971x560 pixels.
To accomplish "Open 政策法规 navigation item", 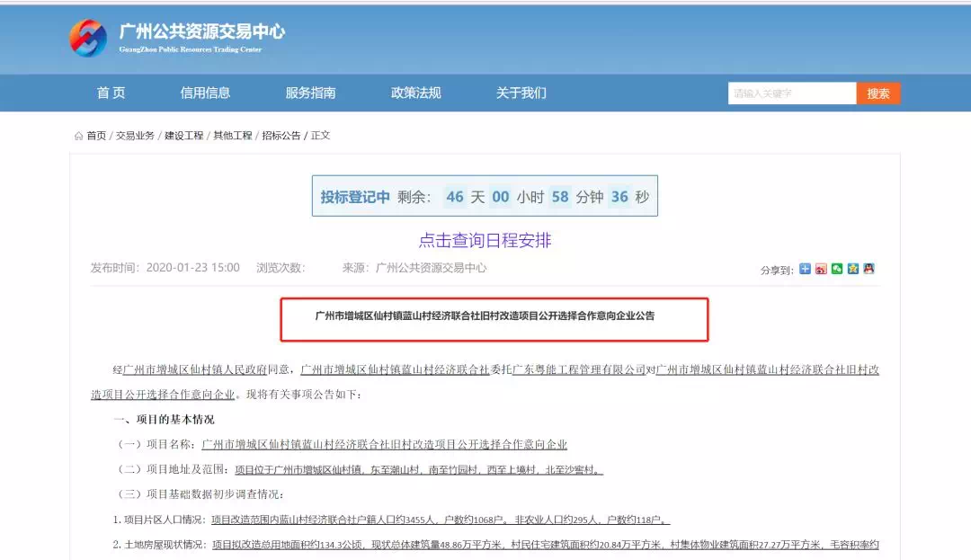I will (x=415, y=93).
